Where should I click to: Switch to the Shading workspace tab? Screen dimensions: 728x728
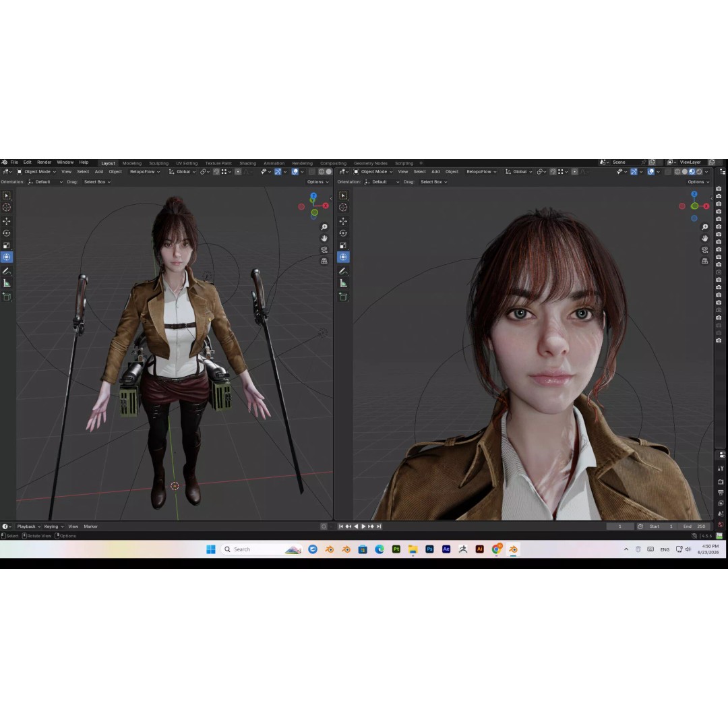tap(248, 163)
